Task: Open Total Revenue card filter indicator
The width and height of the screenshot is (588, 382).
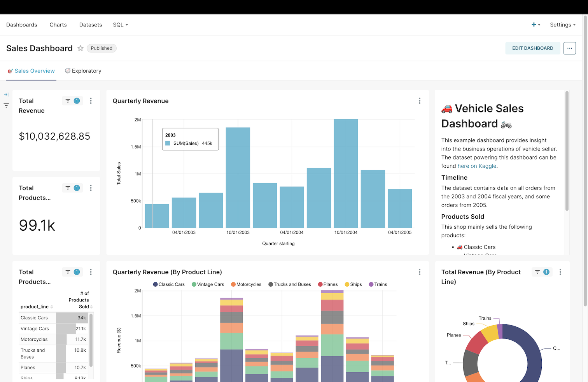Action: pyautogui.click(x=73, y=101)
